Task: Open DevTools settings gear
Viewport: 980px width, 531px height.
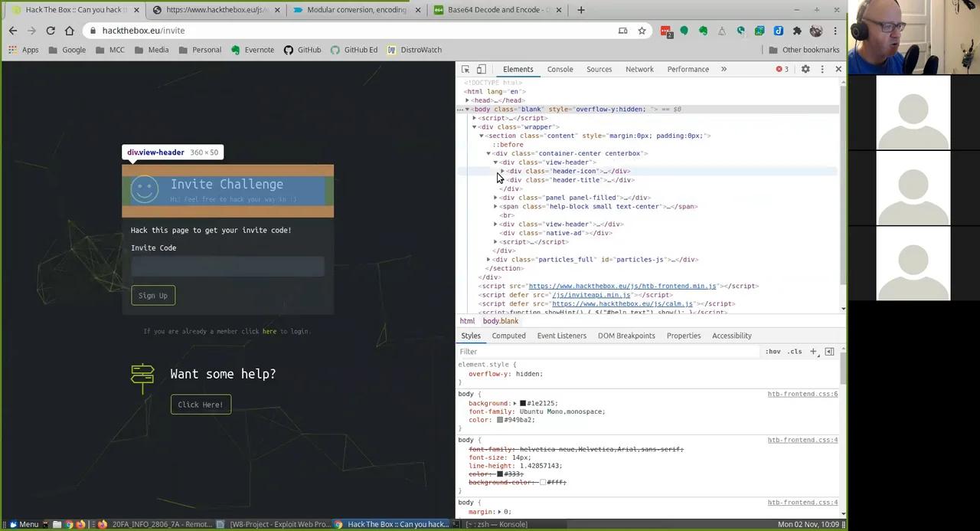Action: (x=805, y=69)
